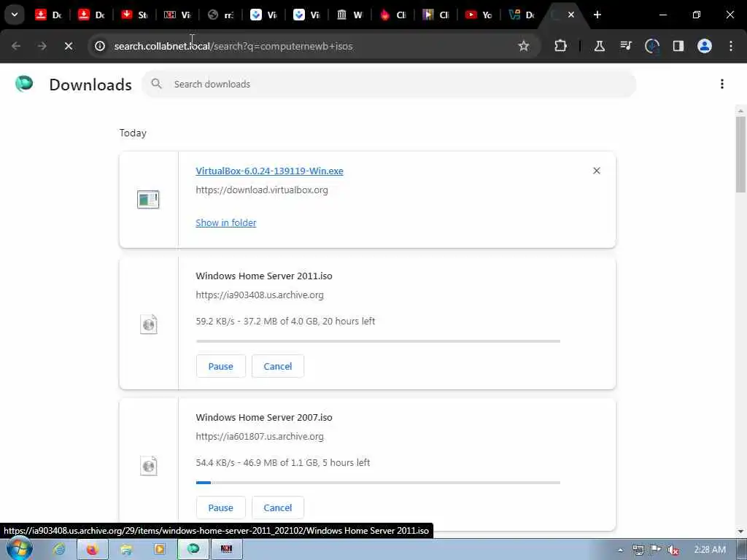Switch to the YouTube tab

(x=479, y=15)
